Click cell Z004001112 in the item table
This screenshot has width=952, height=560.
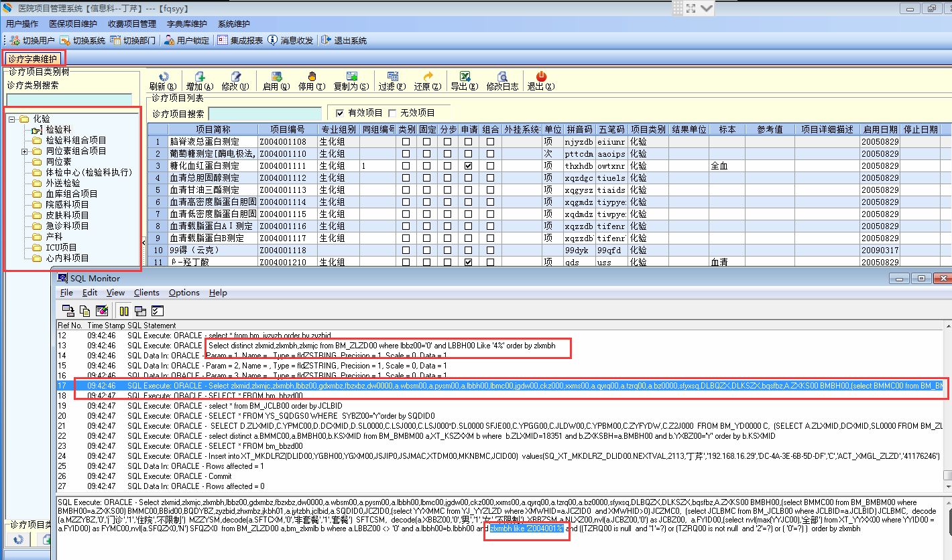[x=288, y=178]
